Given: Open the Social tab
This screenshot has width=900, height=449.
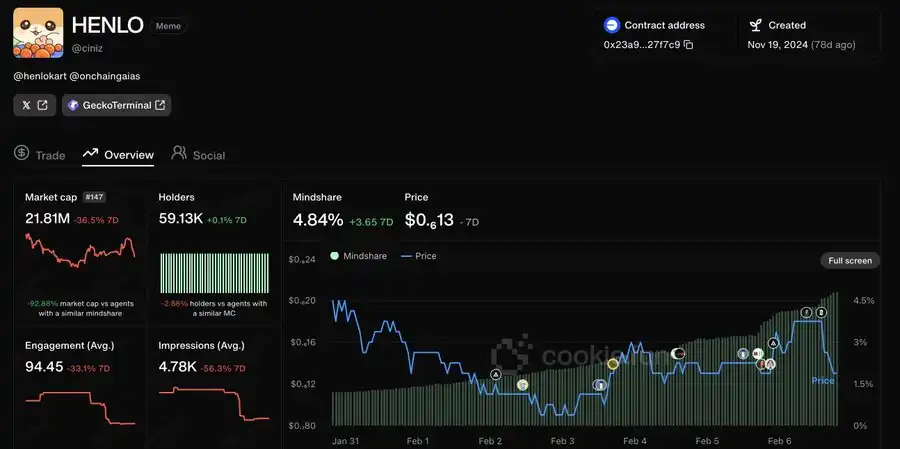Looking at the screenshot, I should tap(198, 155).
